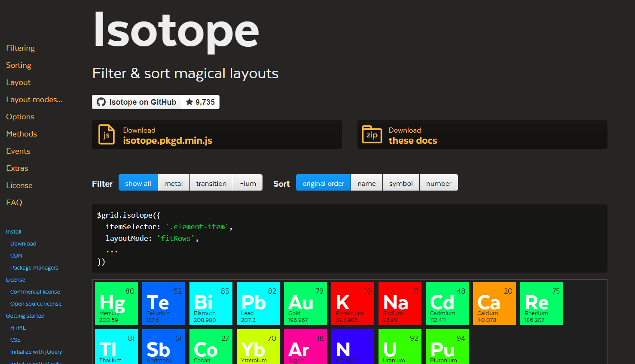
Task: Jump to Install section
Action: click(13, 231)
